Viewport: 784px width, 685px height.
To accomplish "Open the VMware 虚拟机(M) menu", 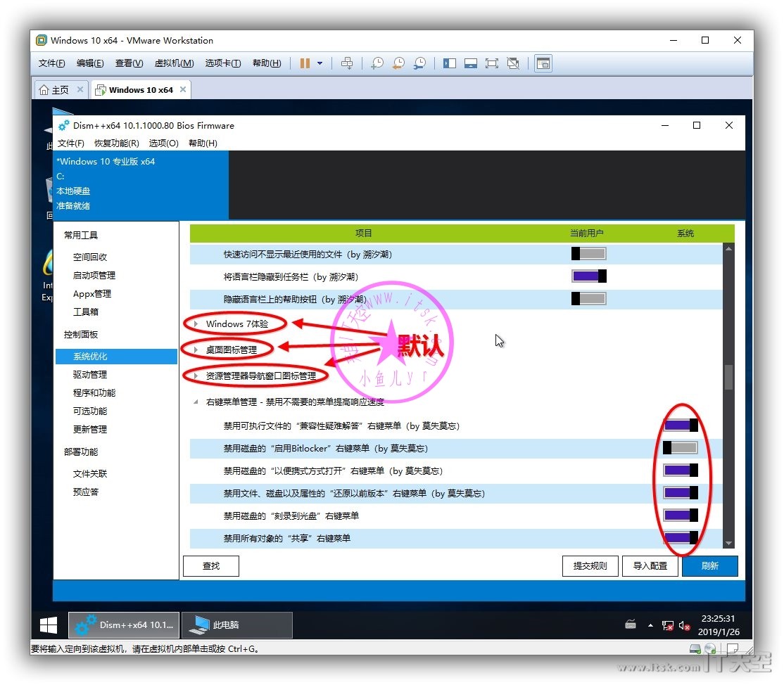I will pos(174,63).
